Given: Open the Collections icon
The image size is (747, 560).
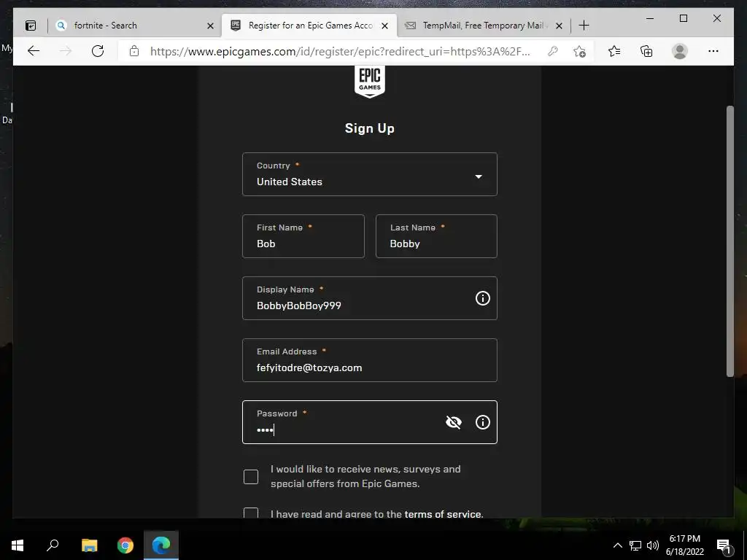Looking at the screenshot, I should pos(646,51).
